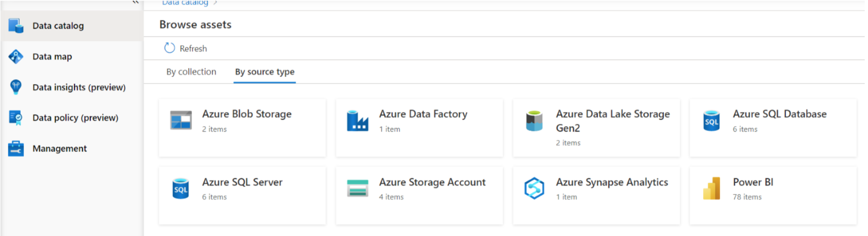Image resolution: width=868 pixels, height=236 pixels.
Task: Collapse the sidebar with the double chevron
Action: point(136,2)
